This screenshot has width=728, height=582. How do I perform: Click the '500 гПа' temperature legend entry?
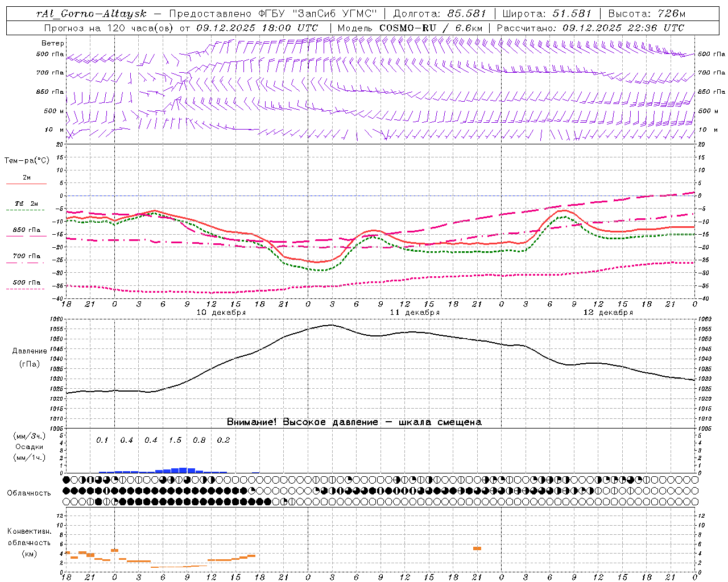[26, 282]
